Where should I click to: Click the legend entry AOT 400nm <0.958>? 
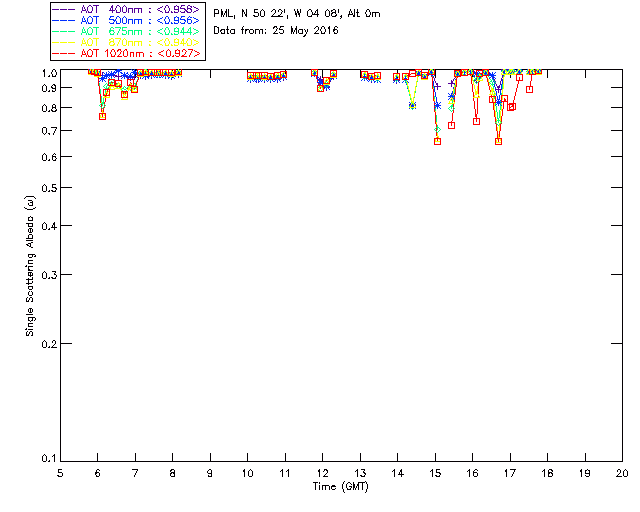(140, 9)
